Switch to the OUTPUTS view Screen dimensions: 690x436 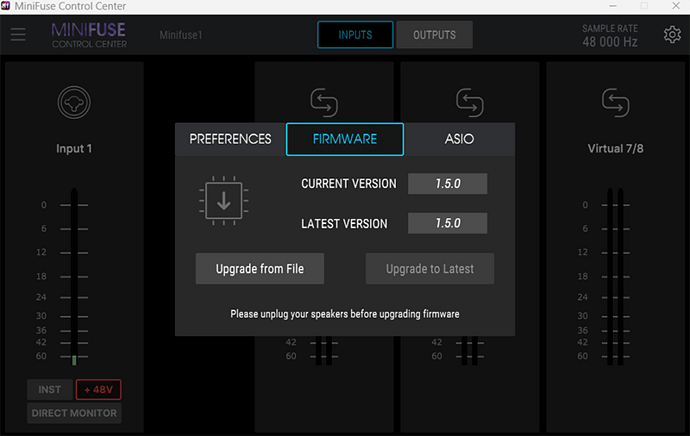(434, 35)
